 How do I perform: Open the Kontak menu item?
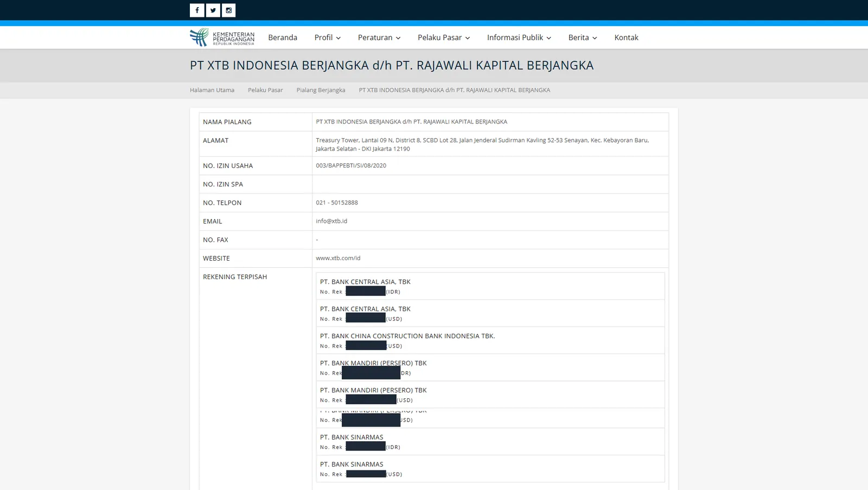[x=626, y=37]
